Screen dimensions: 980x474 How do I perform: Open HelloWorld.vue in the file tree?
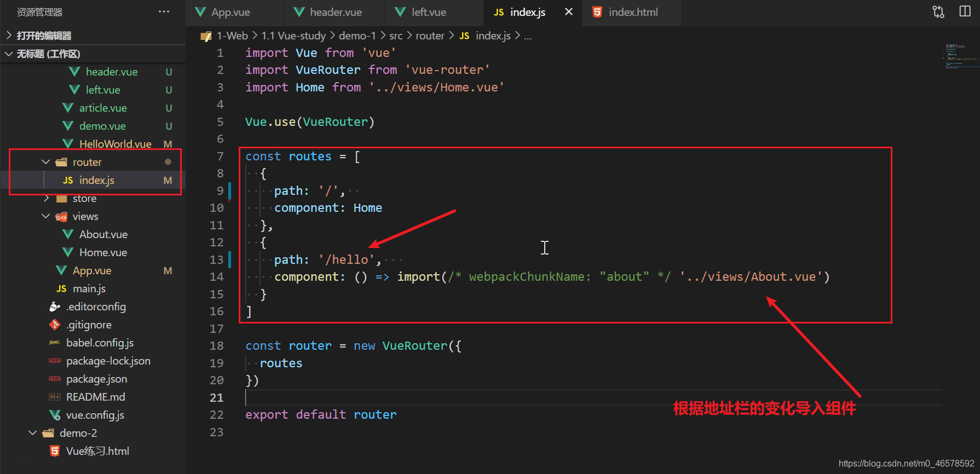pos(116,144)
